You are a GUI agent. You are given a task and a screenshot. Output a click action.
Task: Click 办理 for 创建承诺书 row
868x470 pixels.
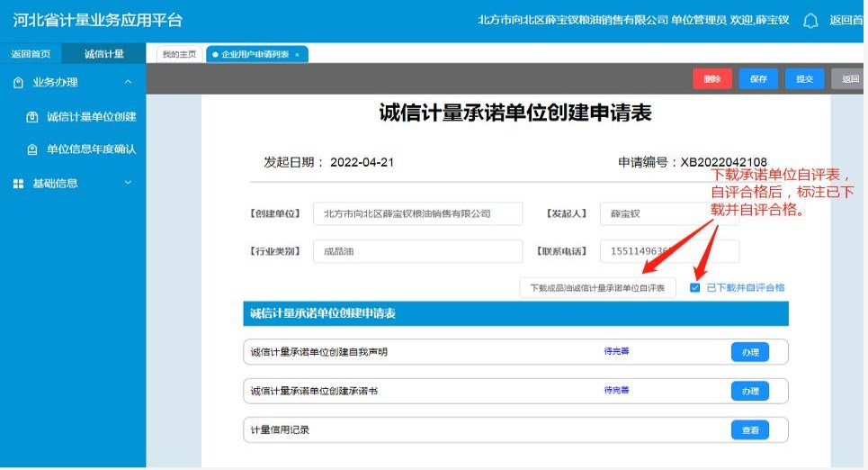point(749,392)
